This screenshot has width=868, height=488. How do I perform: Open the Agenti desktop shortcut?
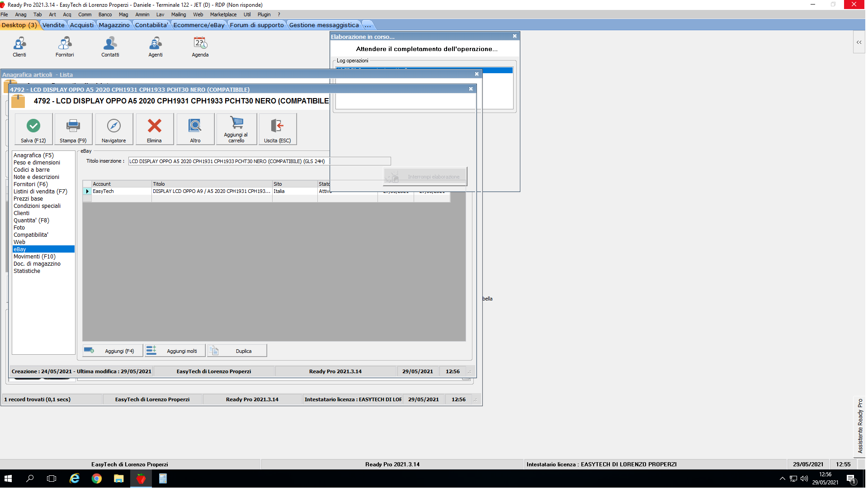click(155, 47)
